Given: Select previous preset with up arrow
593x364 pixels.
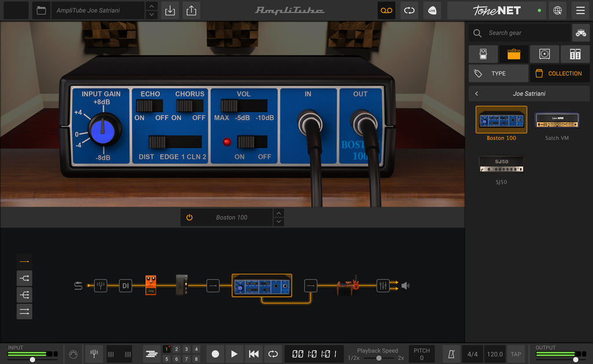Looking at the screenshot, I should [151, 6].
